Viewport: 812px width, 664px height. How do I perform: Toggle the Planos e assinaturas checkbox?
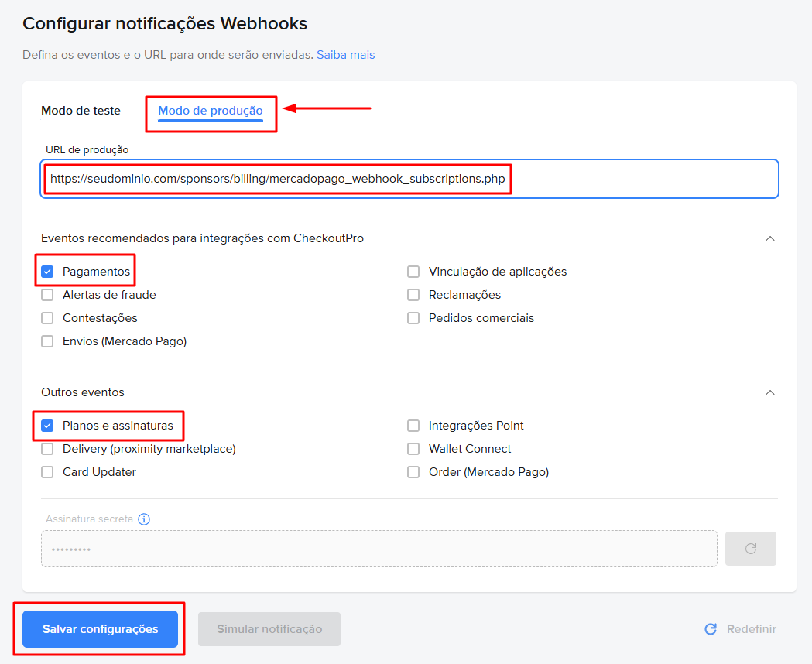(47, 426)
